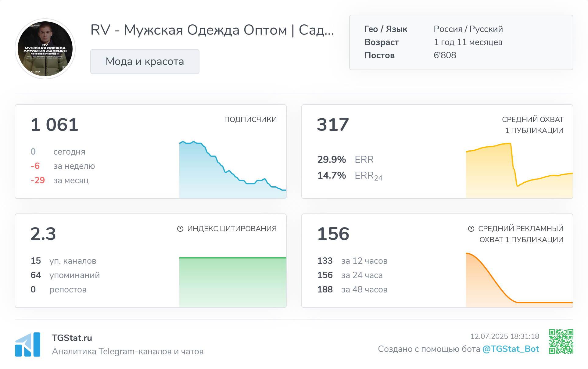This screenshot has height=369, width=588.
Task: Click the average reach value 317
Action: (333, 125)
